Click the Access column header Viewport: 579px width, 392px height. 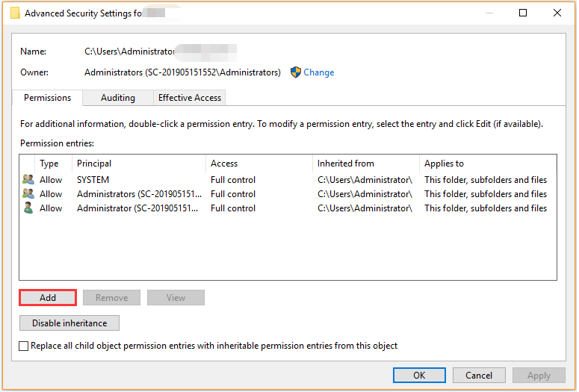coord(224,164)
